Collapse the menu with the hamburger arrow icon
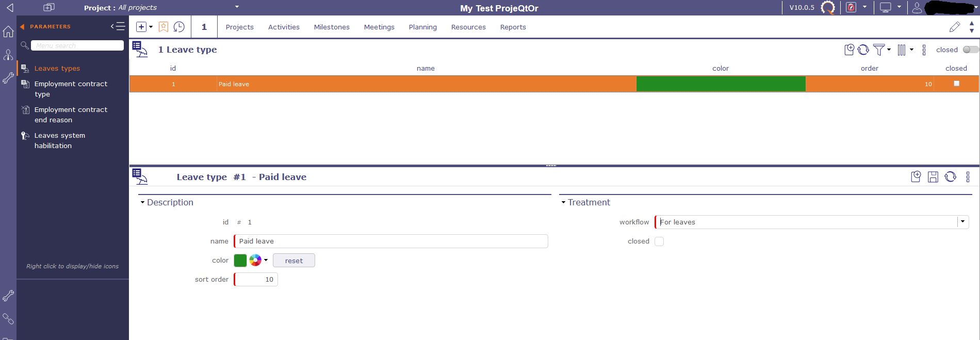Viewport: 980px width, 340px height. [x=118, y=26]
